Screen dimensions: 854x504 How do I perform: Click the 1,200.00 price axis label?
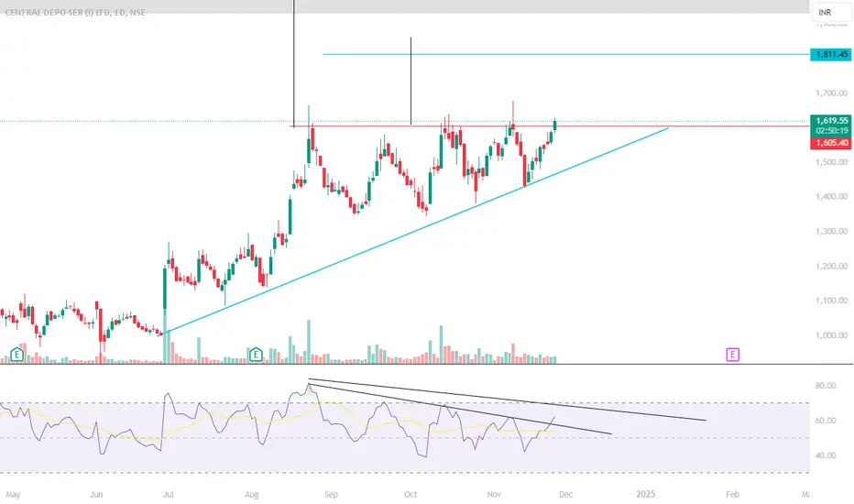tap(831, 267)
